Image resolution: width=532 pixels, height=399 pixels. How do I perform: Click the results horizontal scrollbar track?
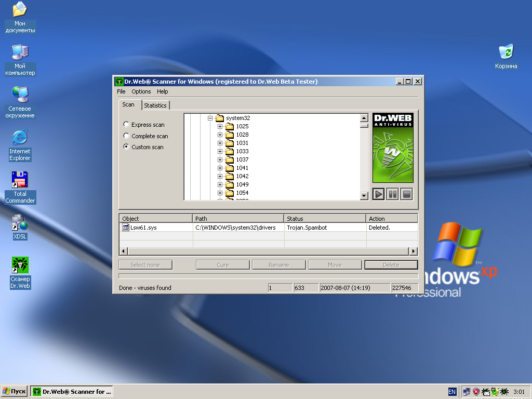pos(268,251)
